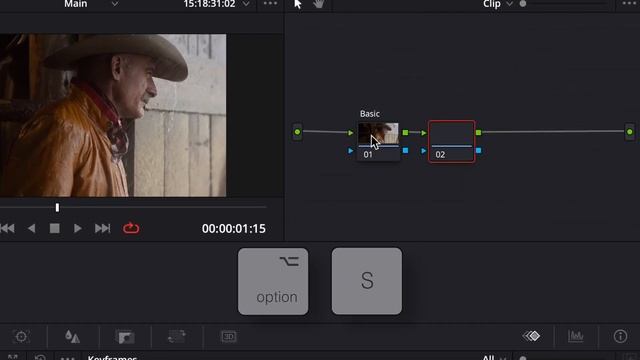Image resolution: width=640 pixels, height=360 pixels.
Task: Open the Tracker palette icon
Action: click(22, 337)
